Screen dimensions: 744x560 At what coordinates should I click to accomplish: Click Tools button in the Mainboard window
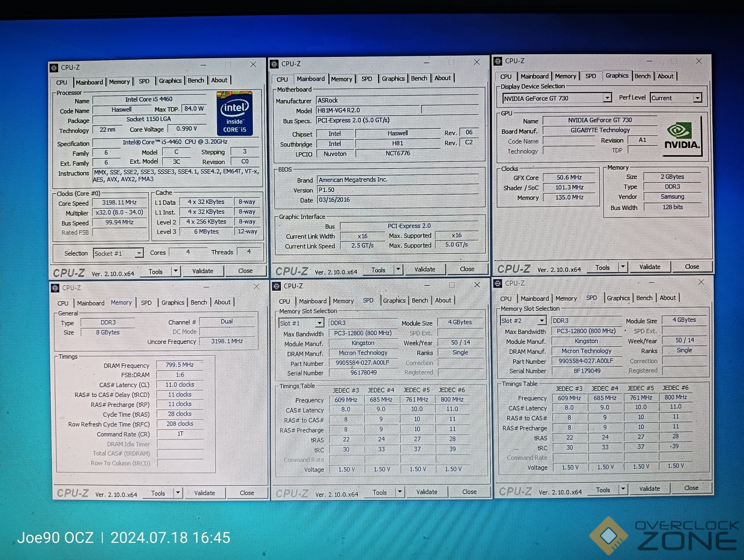(x=379, y=270)
